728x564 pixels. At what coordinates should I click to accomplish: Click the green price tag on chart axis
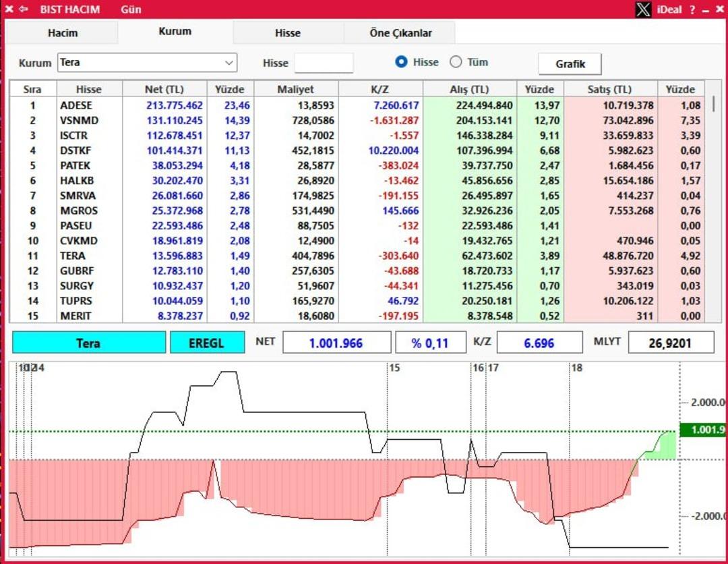[x=703, y=430]
